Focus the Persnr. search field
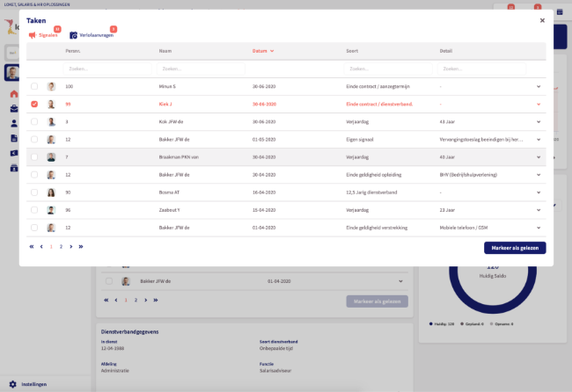 pos(107,69)
